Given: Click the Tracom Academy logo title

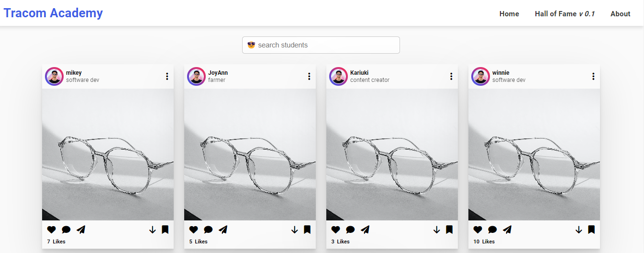Looking at the screenshot, I should click(53, 13).
